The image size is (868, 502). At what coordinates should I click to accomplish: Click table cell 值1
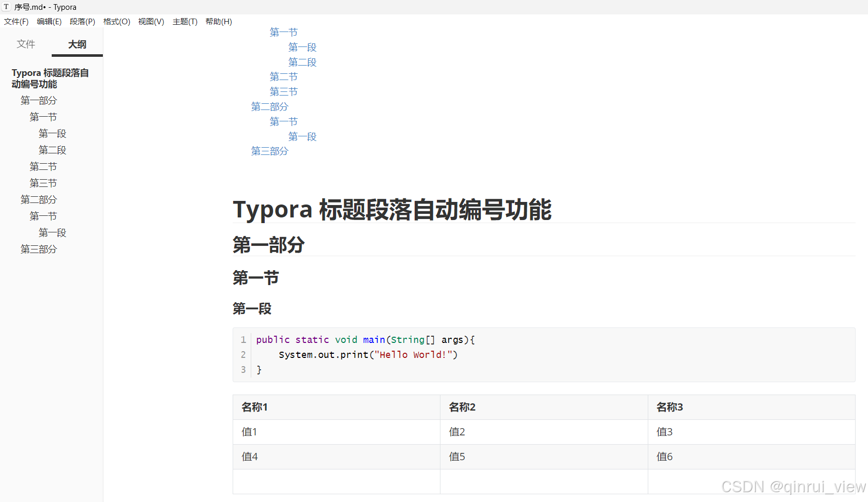point(337,432)
